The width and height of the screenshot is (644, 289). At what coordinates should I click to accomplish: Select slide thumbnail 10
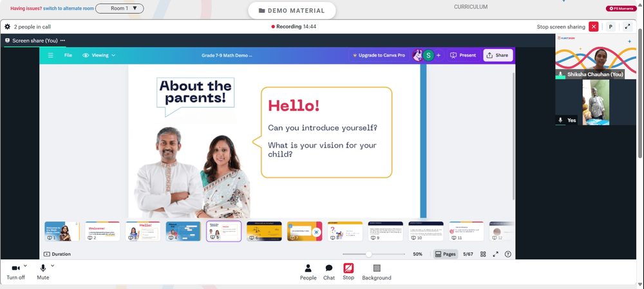click(x=426, y=232)
